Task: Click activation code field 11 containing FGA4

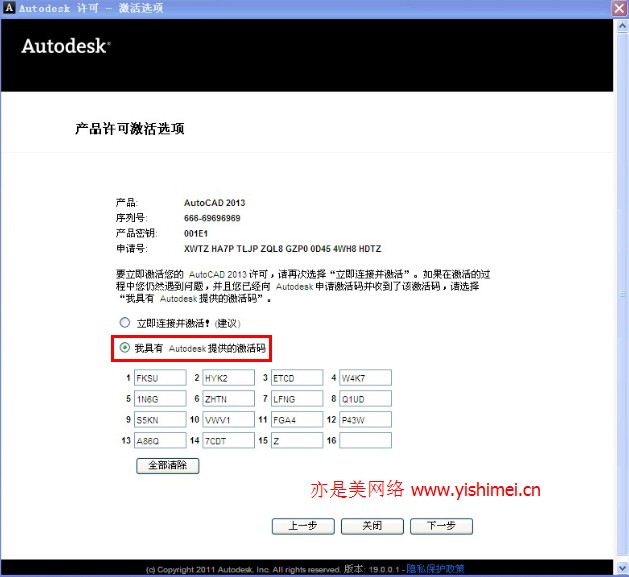Action: 297,420
